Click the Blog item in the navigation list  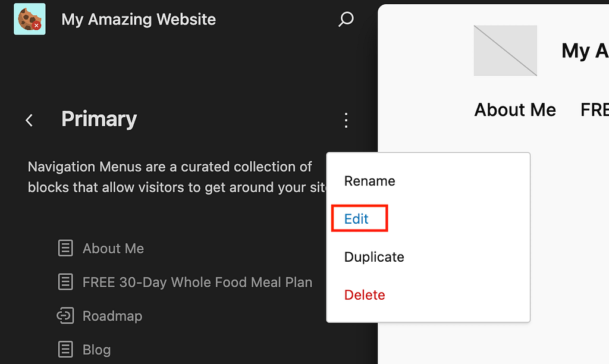pyautogui.click(x=96, y=350)
